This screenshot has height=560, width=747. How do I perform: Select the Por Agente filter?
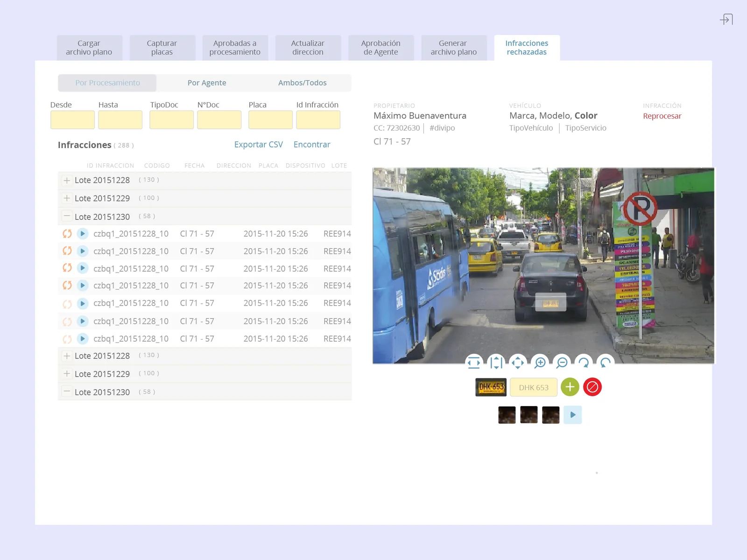[x=207, y=83]
